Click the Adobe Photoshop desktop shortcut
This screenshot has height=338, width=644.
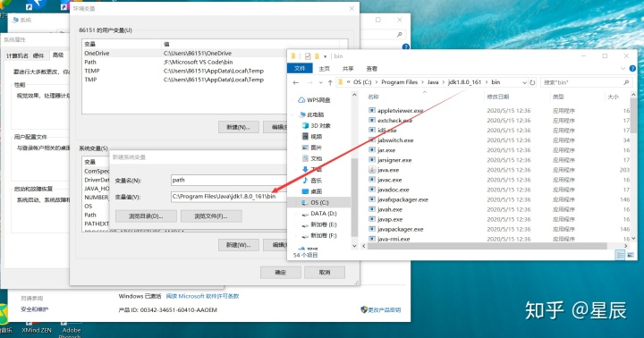click(71, 332)
